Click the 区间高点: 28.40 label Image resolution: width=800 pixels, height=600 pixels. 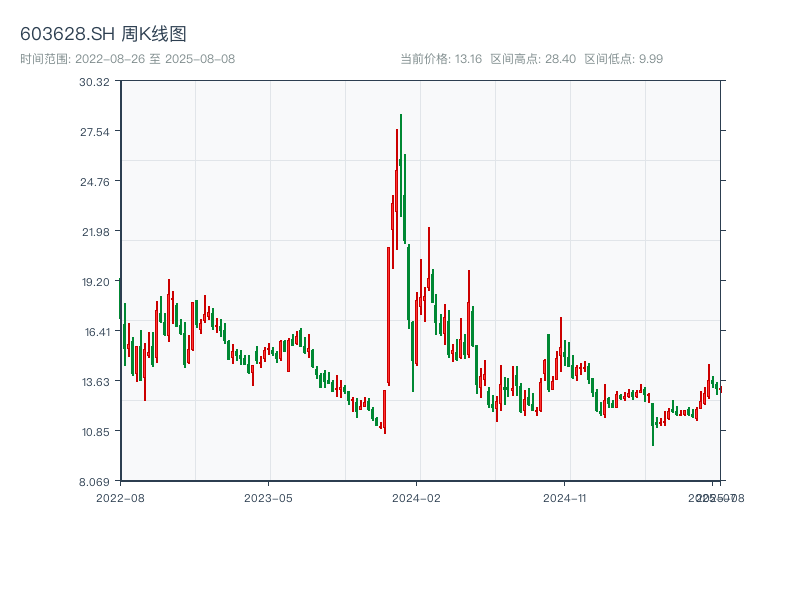pos(533,59)
